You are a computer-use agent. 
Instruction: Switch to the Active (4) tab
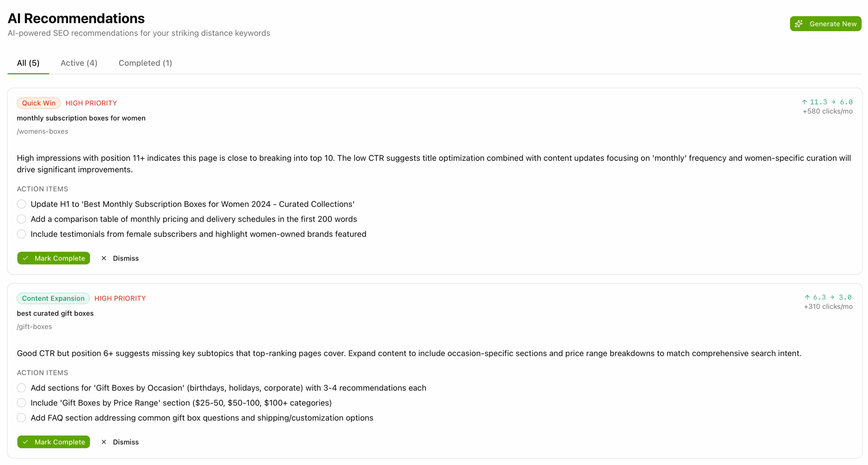point(79,63)
